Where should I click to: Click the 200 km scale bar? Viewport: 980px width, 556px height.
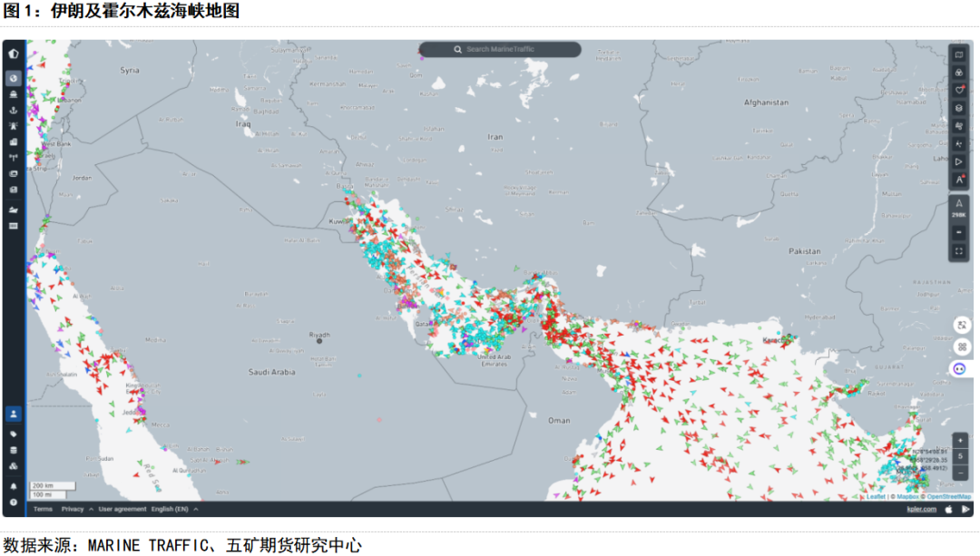pyautogui.click(x=53, y=485)
